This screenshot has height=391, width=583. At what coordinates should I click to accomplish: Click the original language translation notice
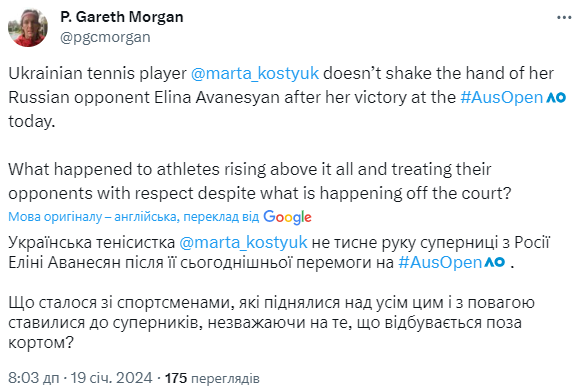(x=133, y=217)
